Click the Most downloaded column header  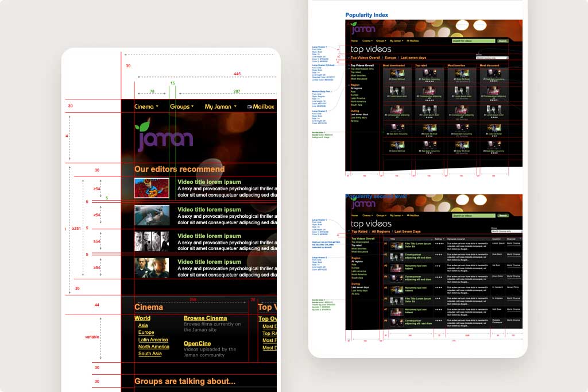tap(394, 66)
